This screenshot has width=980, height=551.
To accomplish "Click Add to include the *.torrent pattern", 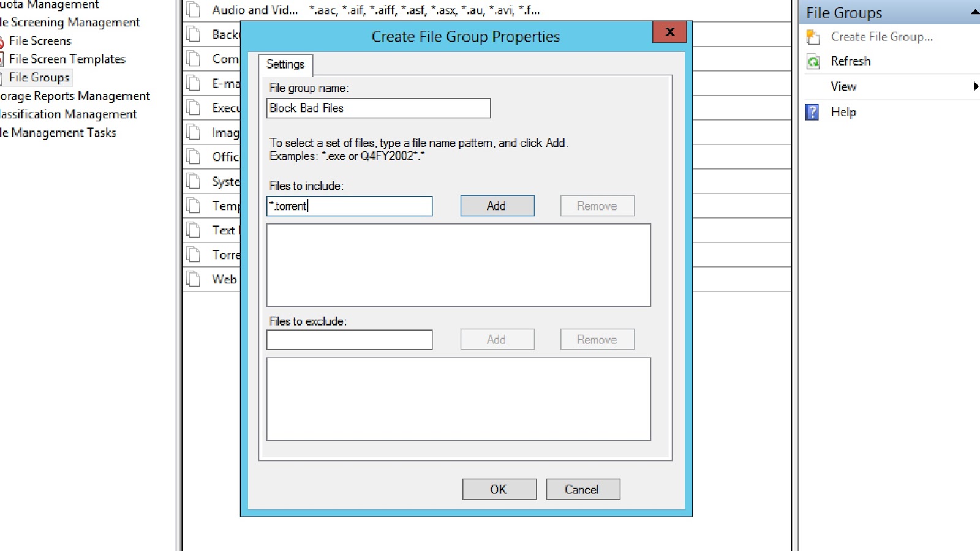I will tap(497, 206).
